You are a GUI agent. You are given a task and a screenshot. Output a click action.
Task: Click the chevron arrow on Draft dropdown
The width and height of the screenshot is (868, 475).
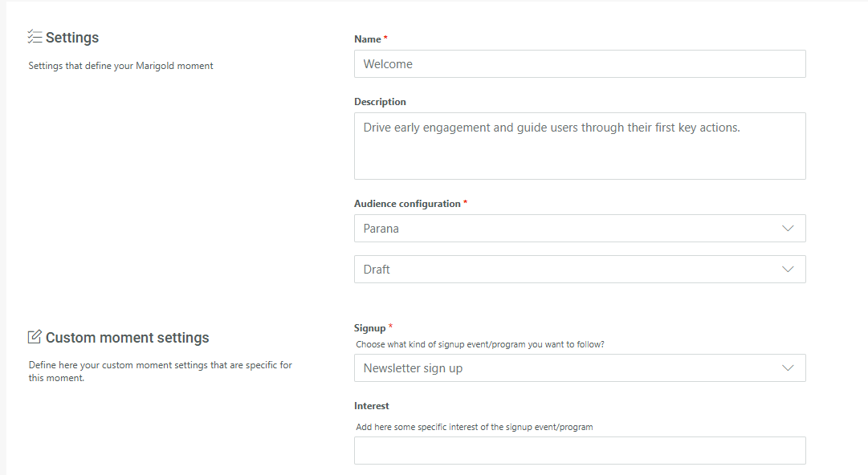[x=788, y=270]
